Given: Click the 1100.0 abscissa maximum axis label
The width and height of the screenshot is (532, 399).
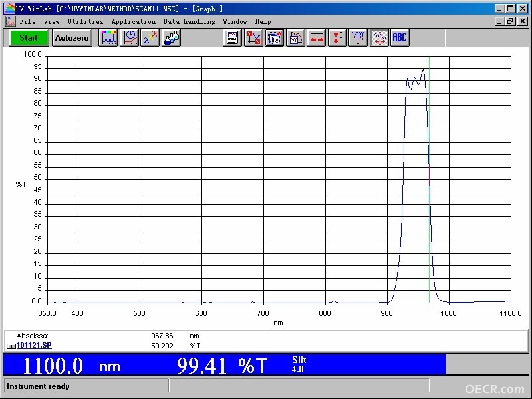Looking at the screenshot, I should click(510, 313).
